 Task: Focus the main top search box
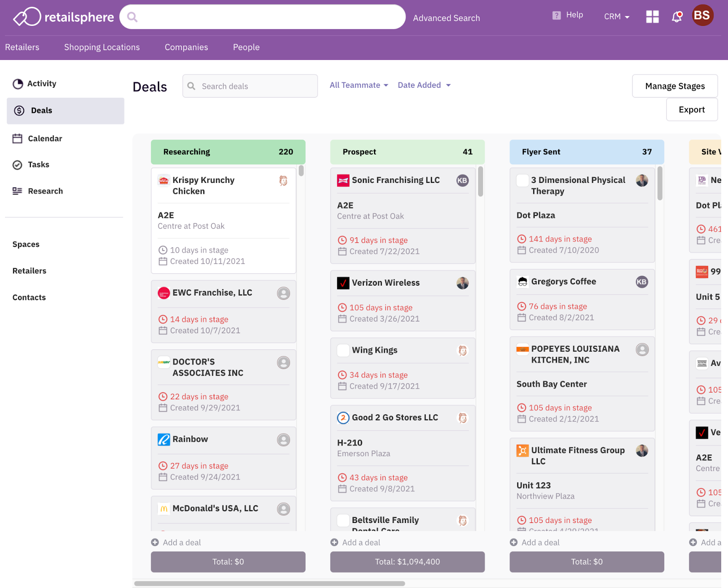[x=263, y=17]
